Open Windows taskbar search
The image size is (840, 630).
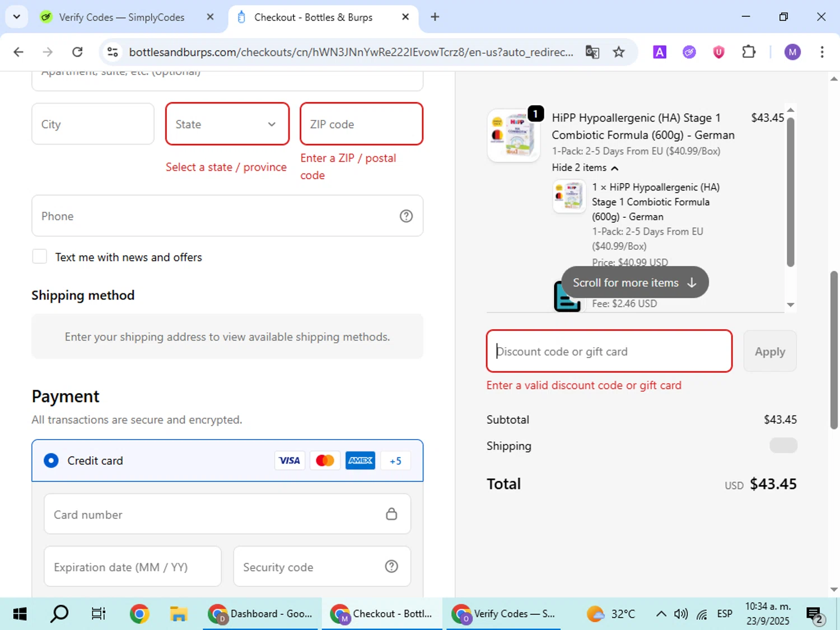[59, 614]
